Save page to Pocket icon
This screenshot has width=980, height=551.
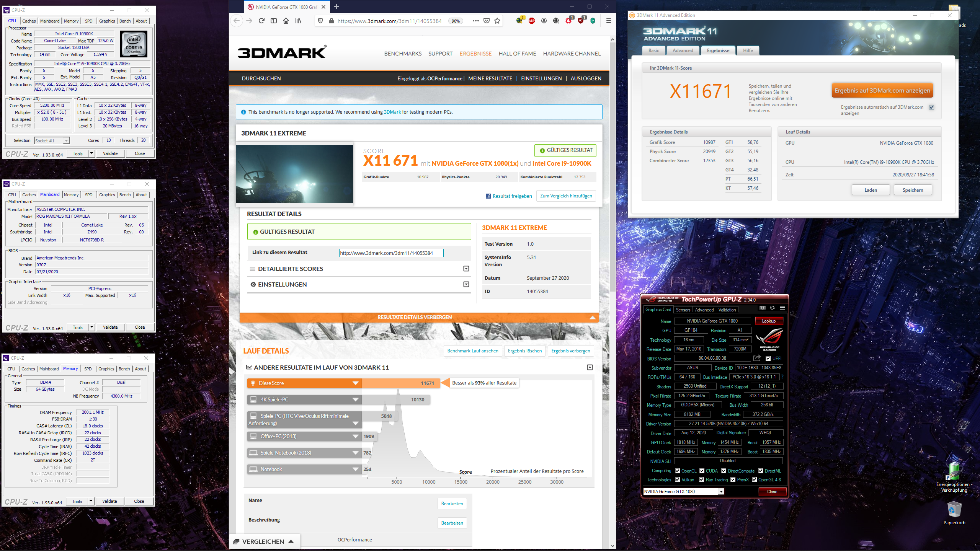coord(487,21)
